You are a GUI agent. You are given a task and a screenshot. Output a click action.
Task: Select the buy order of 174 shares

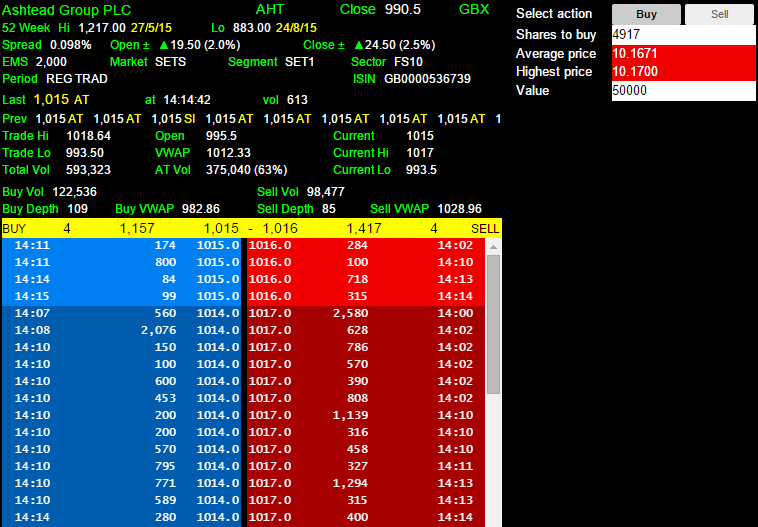coord(121,245)
